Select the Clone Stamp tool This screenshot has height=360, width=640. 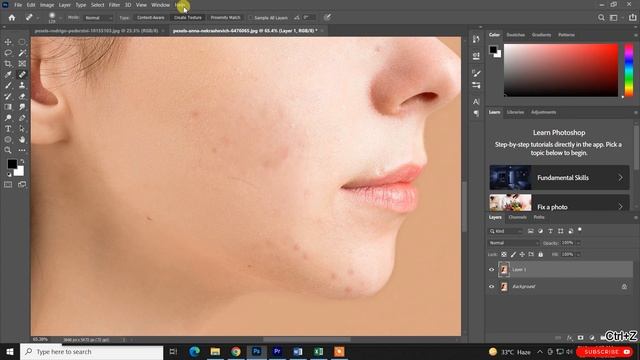coord(22,85)
